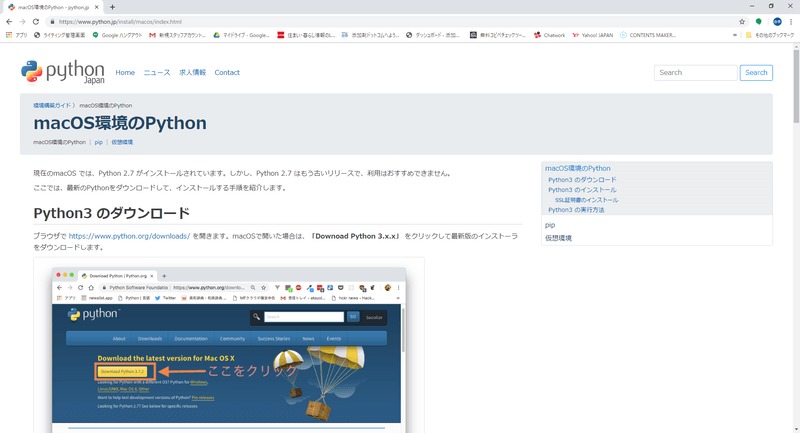800x433 pixels.
Task: Reload the current page
Action: [x=36, y=21]
